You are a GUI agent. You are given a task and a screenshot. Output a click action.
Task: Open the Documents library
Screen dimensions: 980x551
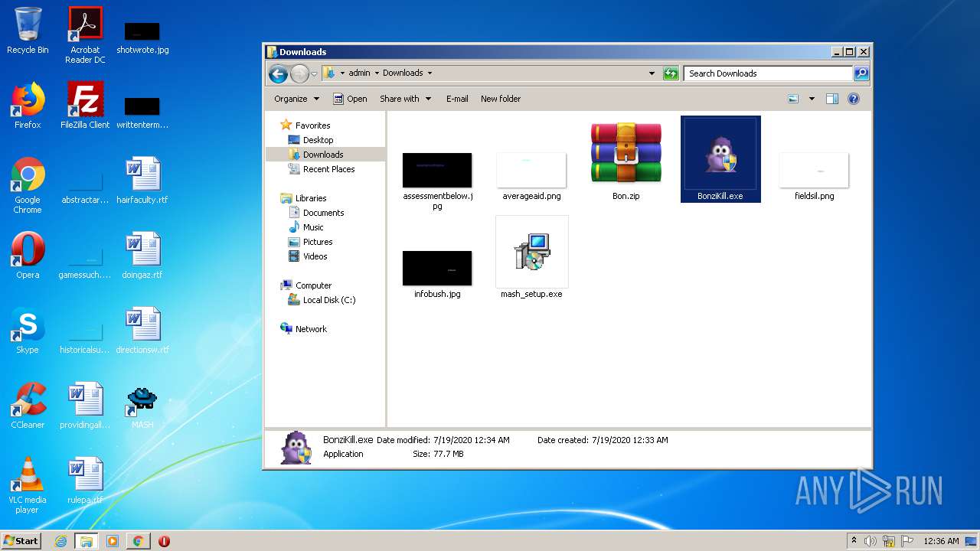(x=323, y=213)
